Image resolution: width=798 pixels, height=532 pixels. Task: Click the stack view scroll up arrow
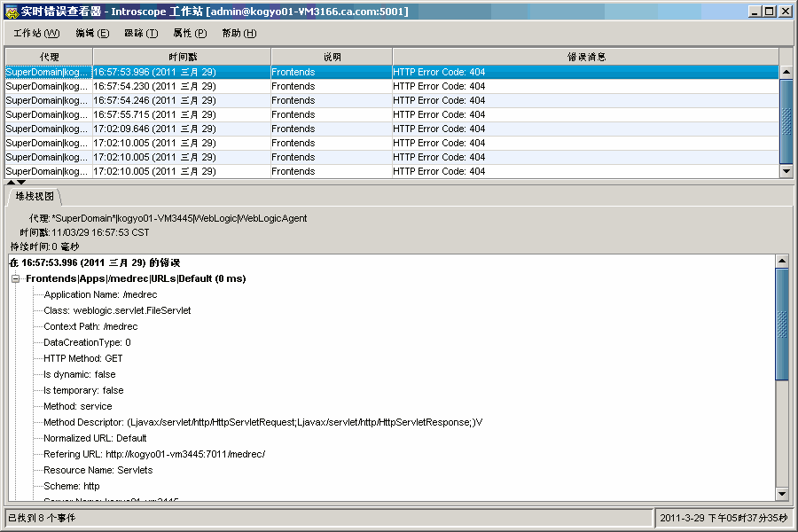tap(781, 261)
